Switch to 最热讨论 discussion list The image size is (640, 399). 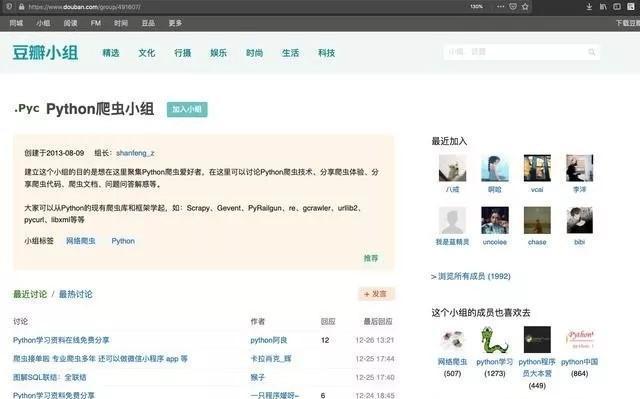pyautogui.click(x=76, y=294)
